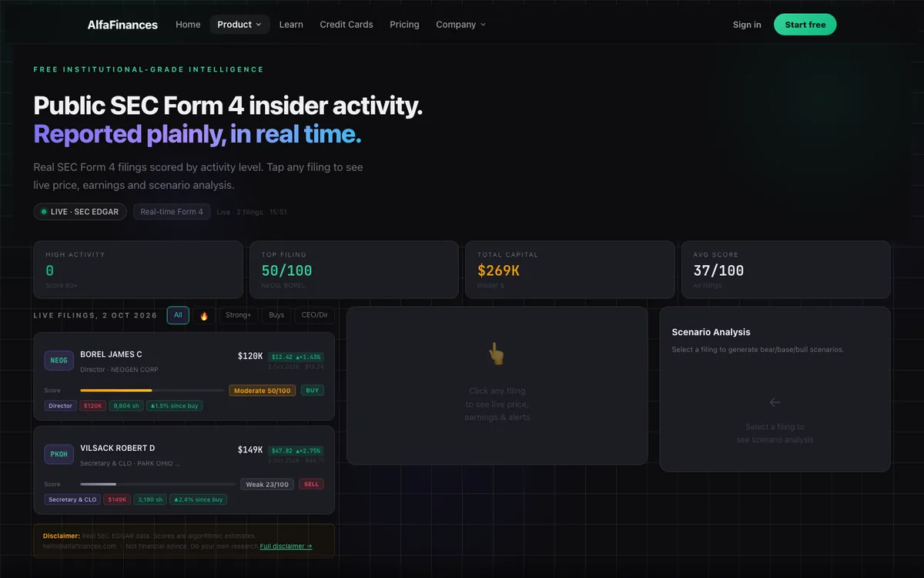Viewport: 924px width, 578px height.
Task: Click the 9,804 sh tag
Action: click(x=126, y=405)
